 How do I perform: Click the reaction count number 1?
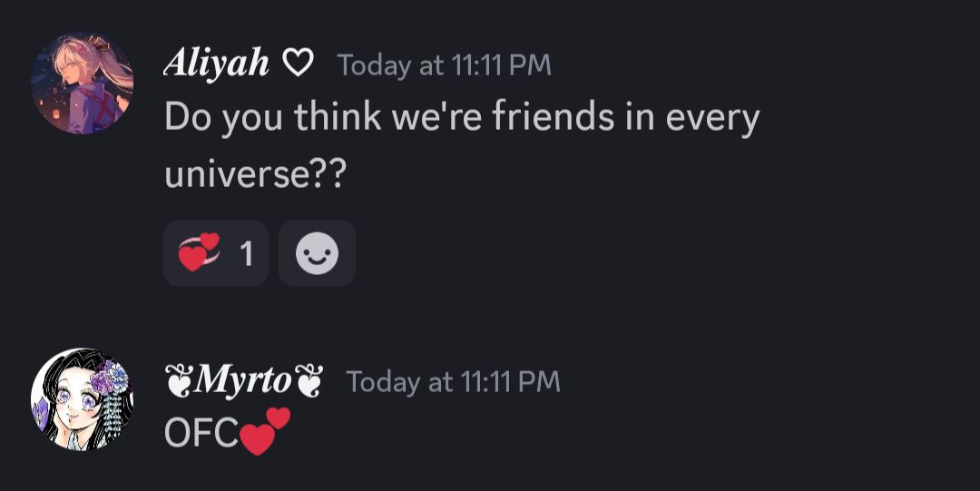(x=246, y=254)
